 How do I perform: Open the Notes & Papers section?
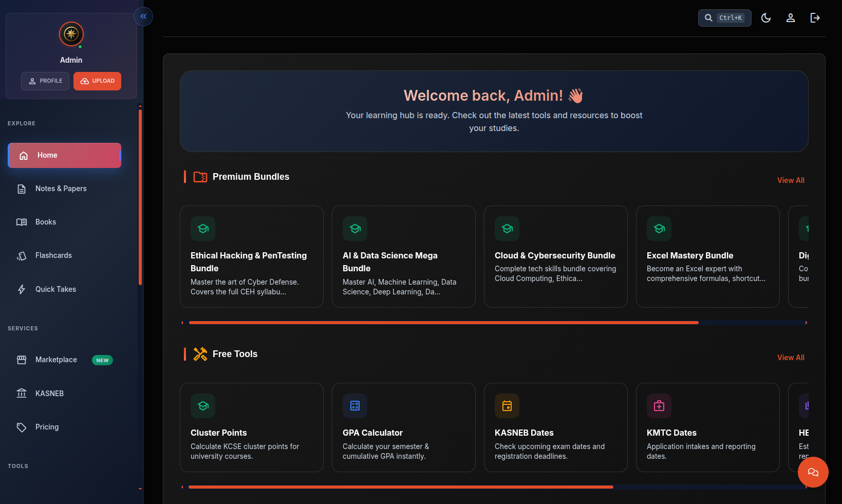61,189
